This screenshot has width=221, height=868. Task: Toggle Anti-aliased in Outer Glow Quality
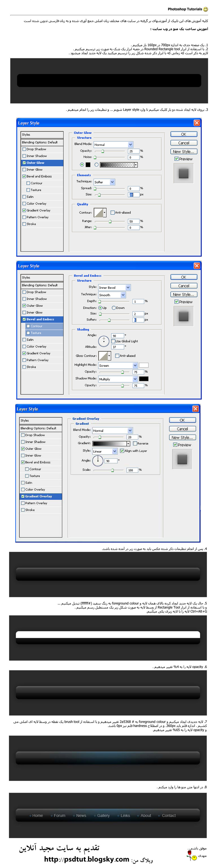tap(112, 213)
